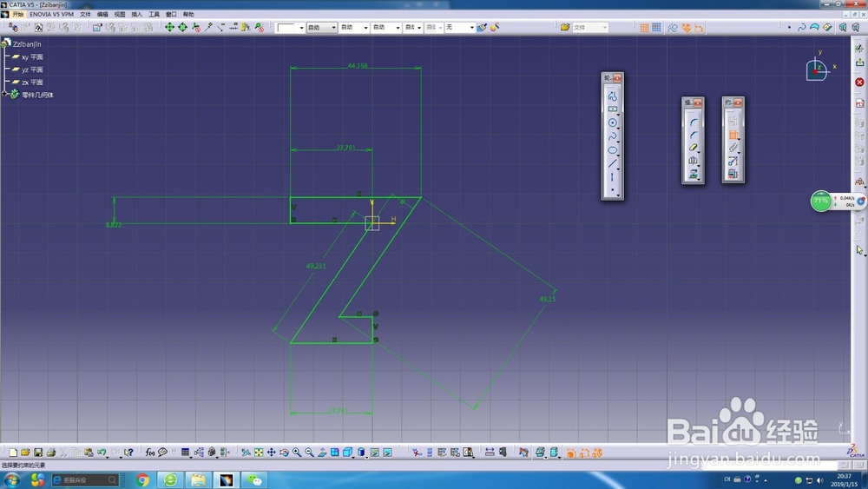
Task: Click the New document icon
Action: 13,453
